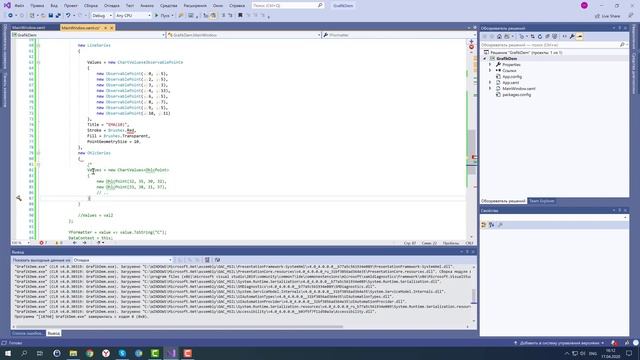Image resolution: width=640 pixels, height=360 pixels.
Task: Open the Debug configuration dropdown
Action: tap(102, 16)
